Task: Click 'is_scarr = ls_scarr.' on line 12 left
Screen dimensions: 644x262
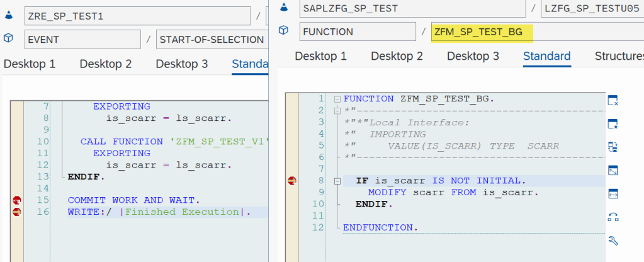Action: click(x=169, y=165)
